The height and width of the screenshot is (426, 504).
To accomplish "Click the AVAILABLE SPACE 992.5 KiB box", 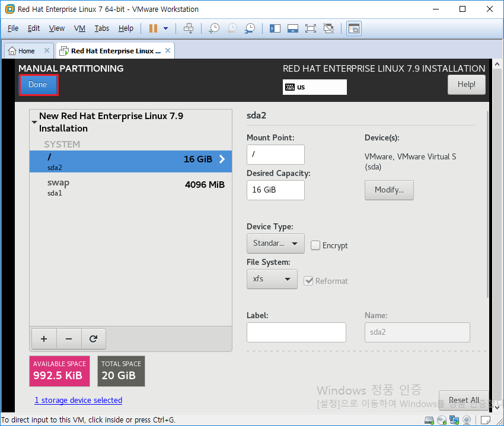I will (59, 371).
